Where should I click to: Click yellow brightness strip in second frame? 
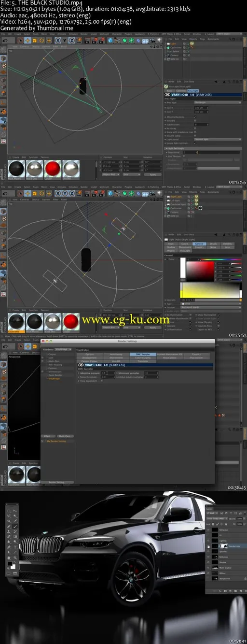coord(211,290)
